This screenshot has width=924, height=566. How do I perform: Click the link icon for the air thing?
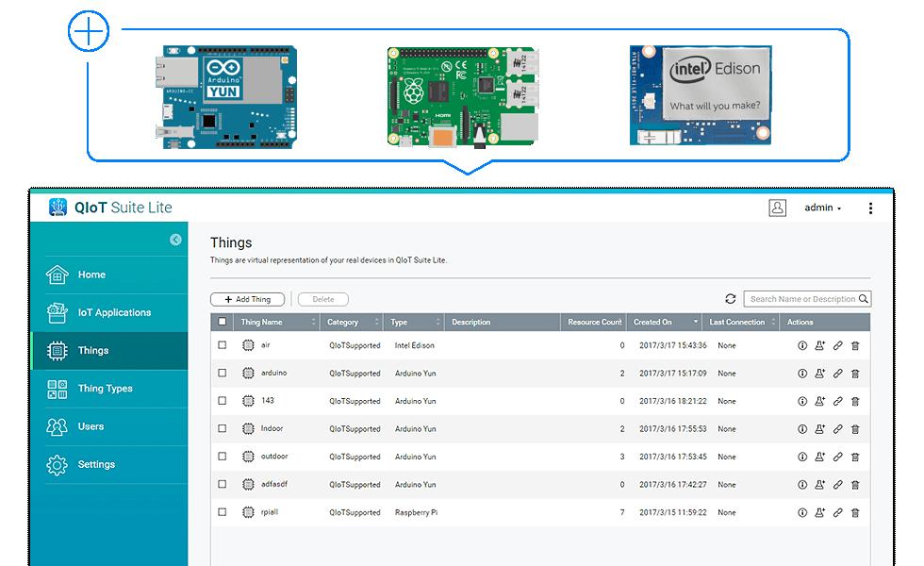(837, 345)
